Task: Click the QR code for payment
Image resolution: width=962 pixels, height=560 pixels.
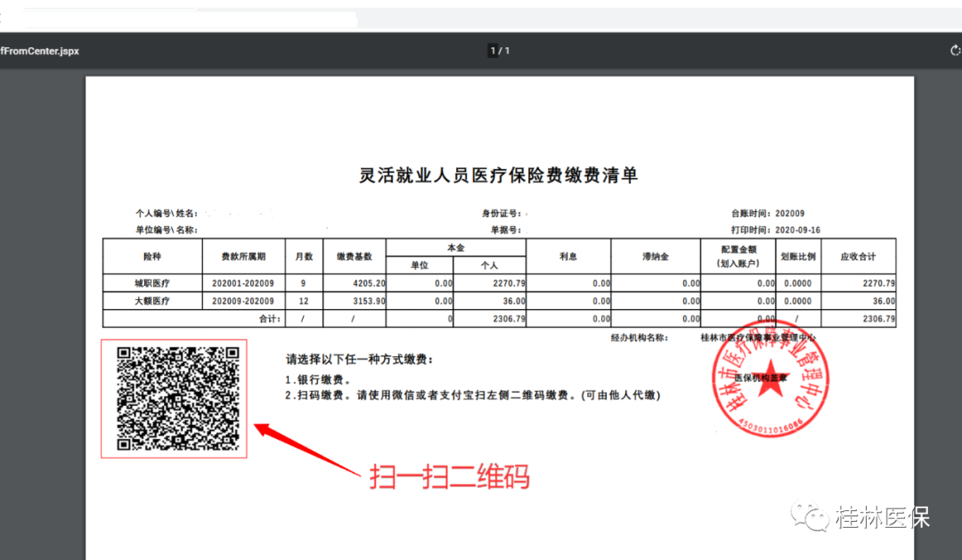Action: tap(178, 399)
